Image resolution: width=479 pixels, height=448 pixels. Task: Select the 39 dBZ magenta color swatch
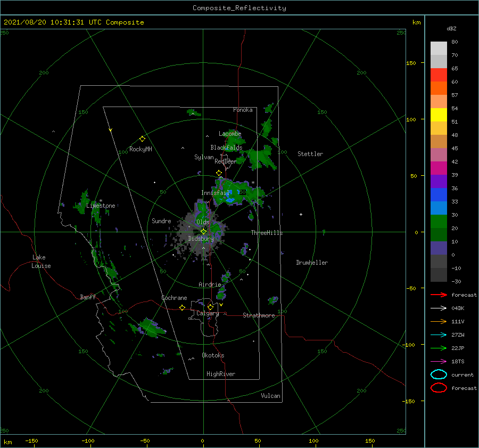tap(439, 168)
